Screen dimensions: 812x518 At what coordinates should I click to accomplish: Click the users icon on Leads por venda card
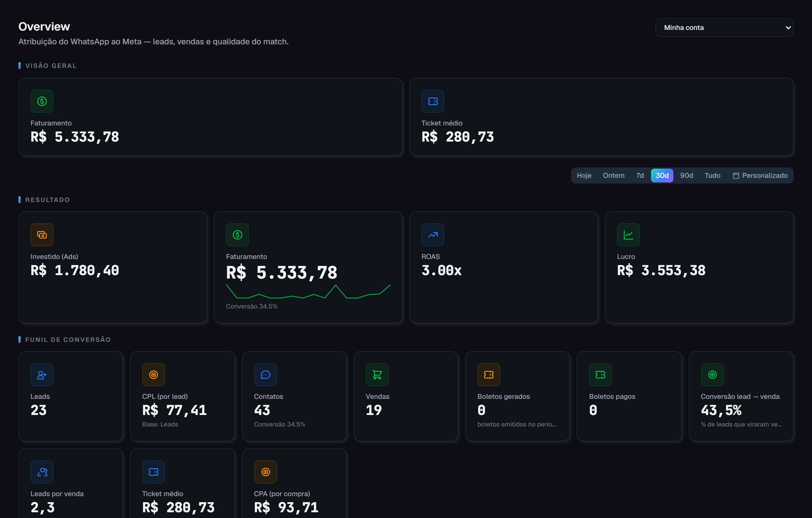(42, 472)
